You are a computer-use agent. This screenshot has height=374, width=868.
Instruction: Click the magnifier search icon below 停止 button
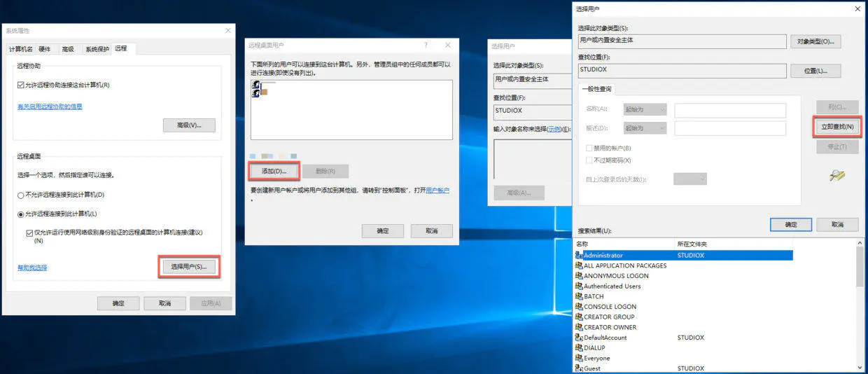click(x=837, y=176)
